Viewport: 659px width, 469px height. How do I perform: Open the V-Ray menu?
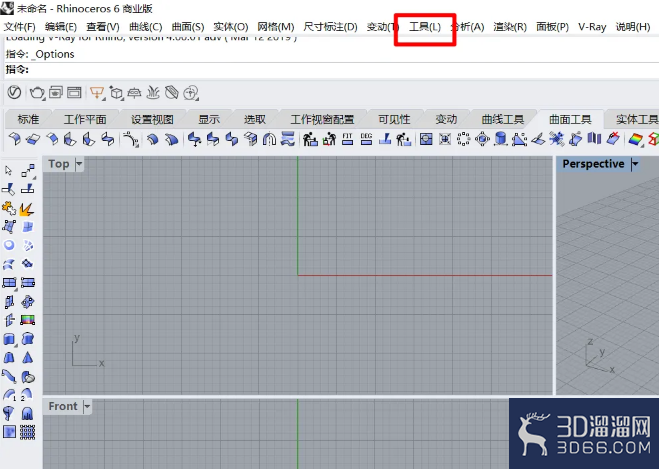592,27
